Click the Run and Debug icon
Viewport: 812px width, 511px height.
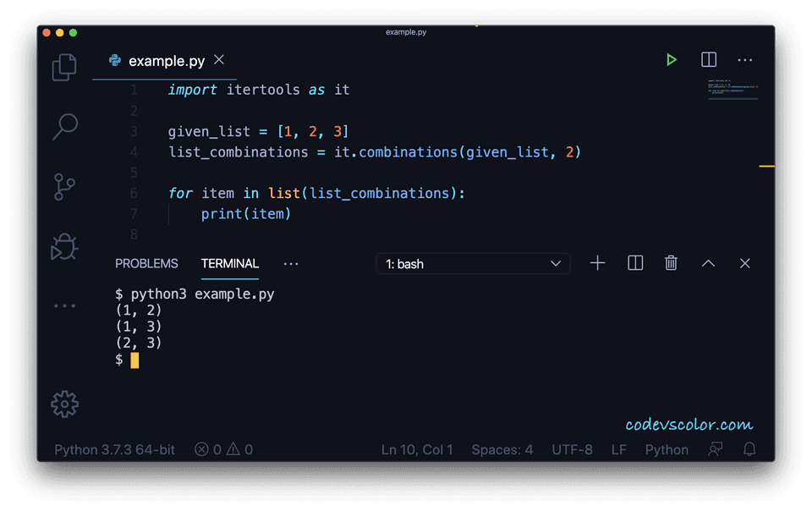(64, 245)
